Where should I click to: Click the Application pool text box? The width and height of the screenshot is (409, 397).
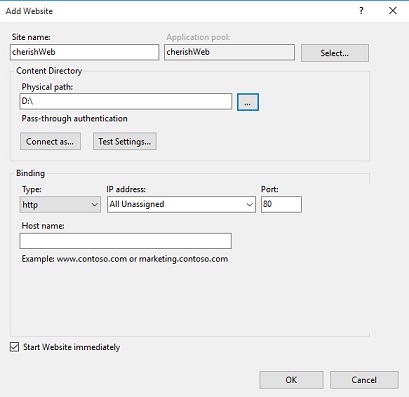pos(229,52)
